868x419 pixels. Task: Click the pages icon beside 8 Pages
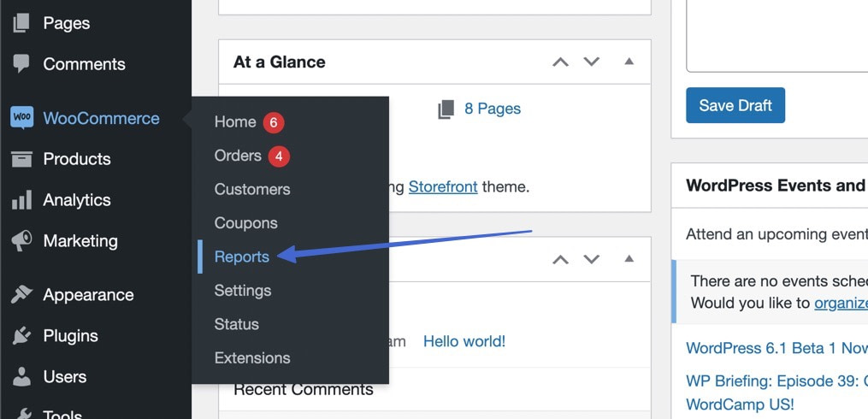(x=446, y=109)
